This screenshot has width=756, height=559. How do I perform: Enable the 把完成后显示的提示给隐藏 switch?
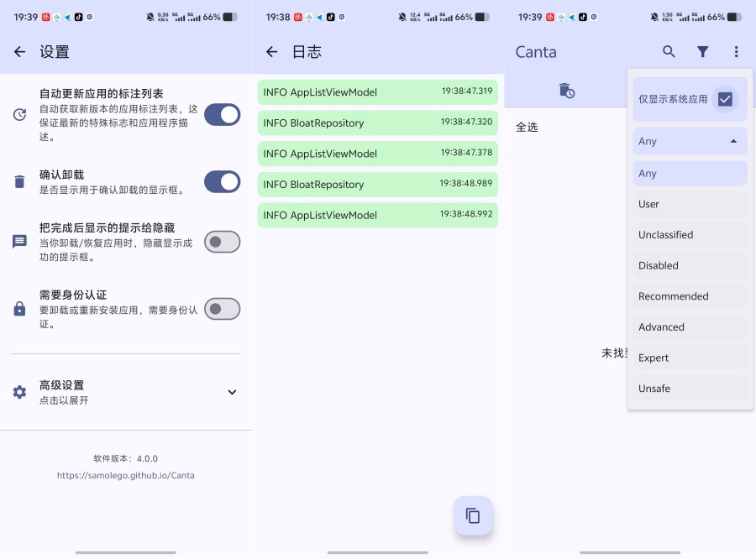click(x=223, y=242)
